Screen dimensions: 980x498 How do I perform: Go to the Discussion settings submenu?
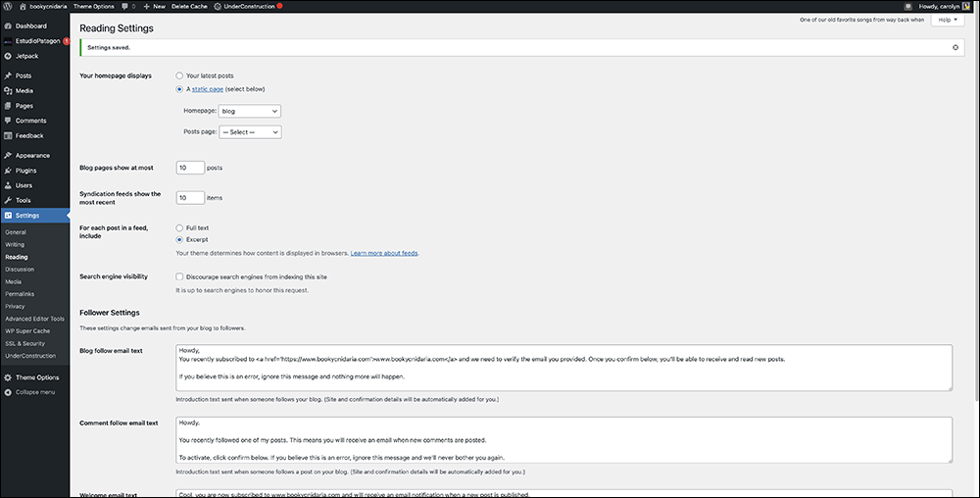[x=20, y=269]
